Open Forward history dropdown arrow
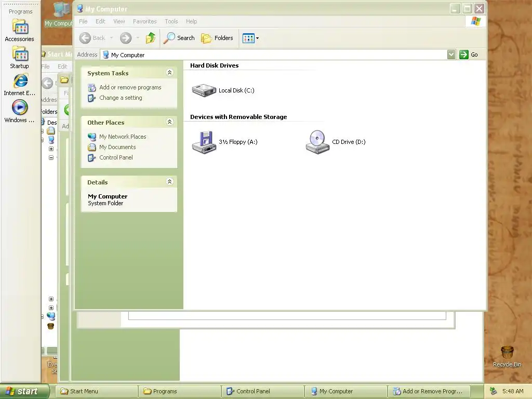532x399 pixels. coord(138,38)
